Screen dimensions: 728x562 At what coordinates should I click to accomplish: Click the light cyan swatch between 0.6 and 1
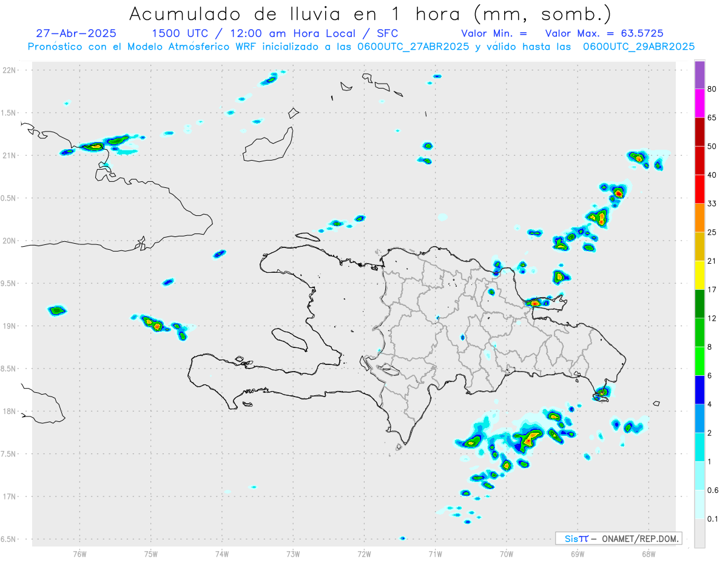pos(699,475)
